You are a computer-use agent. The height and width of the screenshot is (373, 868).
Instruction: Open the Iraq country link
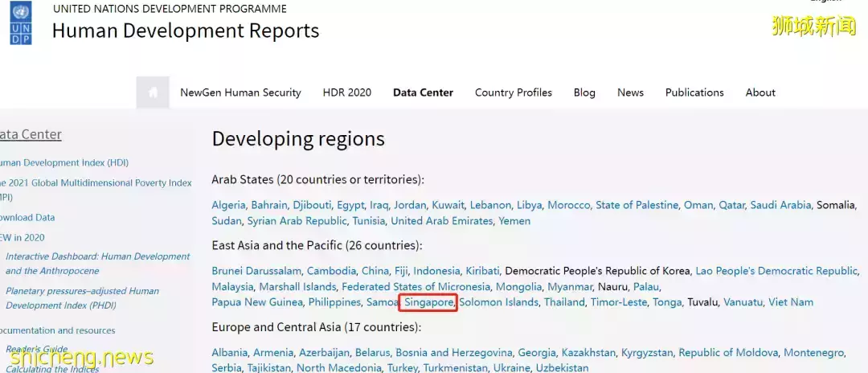pos(379,205)
